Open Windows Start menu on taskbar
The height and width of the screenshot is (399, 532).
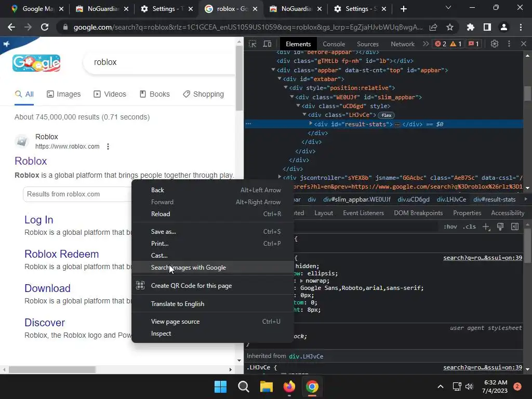(x=220, y=387)
